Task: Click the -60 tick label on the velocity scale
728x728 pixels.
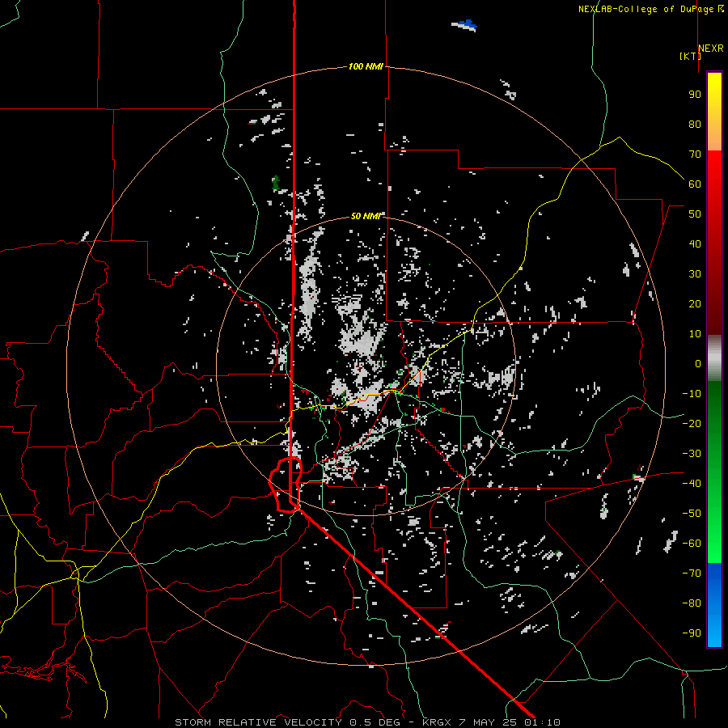Action: coord(692,544)
